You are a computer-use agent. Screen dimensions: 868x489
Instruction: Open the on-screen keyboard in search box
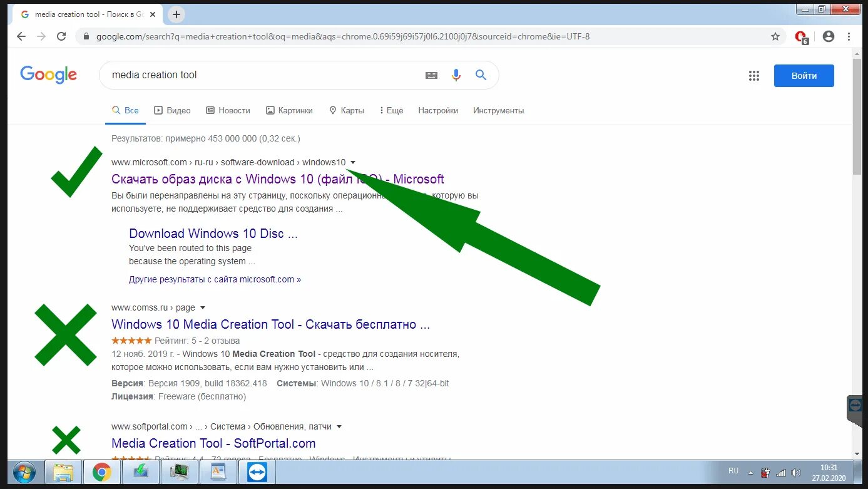(x=431, y=75)
